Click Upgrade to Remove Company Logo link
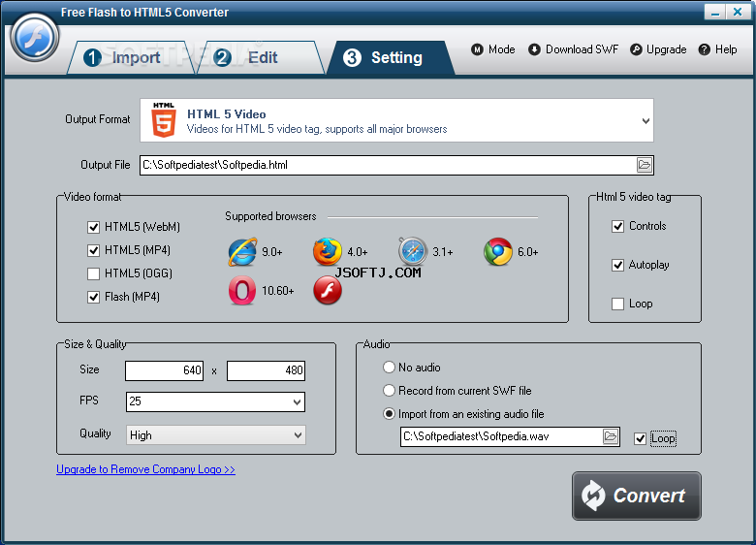This screenshot has height=545, width=756. tap(145, 469)
